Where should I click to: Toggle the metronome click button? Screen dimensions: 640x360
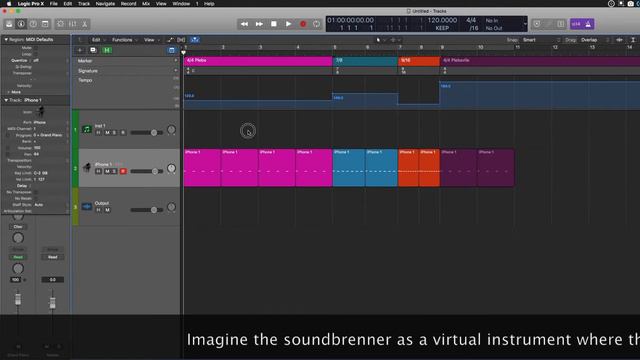coord(588,24)
